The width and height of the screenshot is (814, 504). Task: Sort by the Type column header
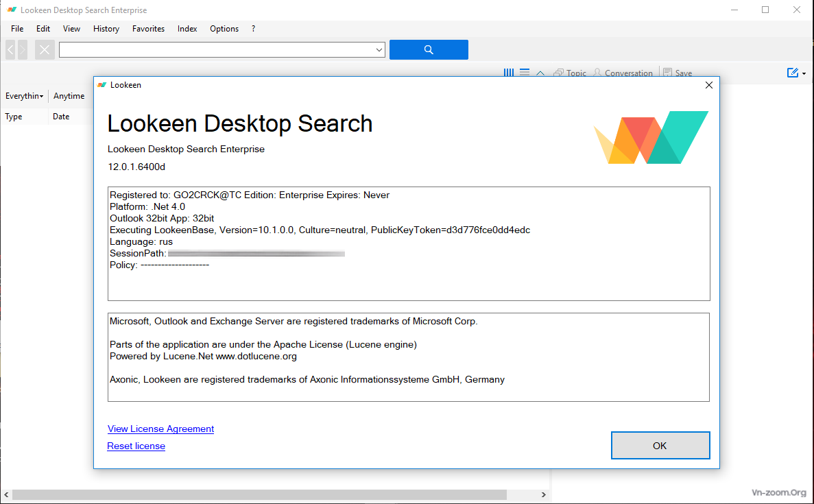pyautogui.click(x=14, y=117)
